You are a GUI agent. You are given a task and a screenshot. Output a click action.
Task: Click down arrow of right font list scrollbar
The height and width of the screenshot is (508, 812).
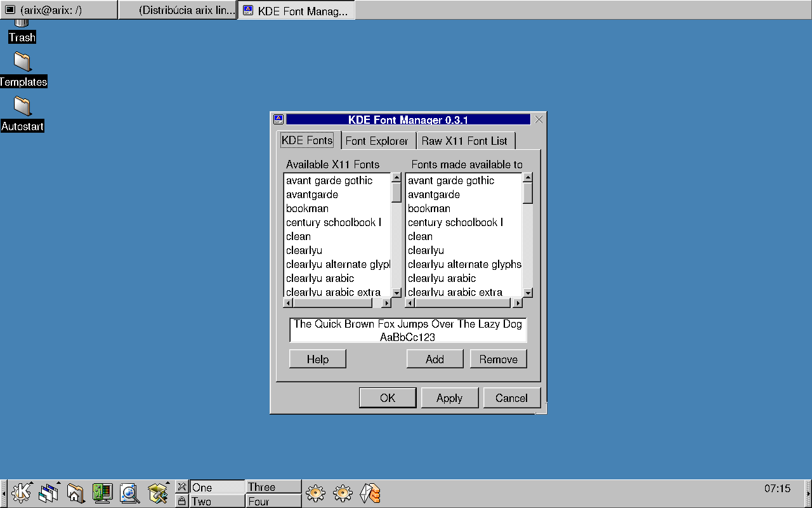pos(527,293)
